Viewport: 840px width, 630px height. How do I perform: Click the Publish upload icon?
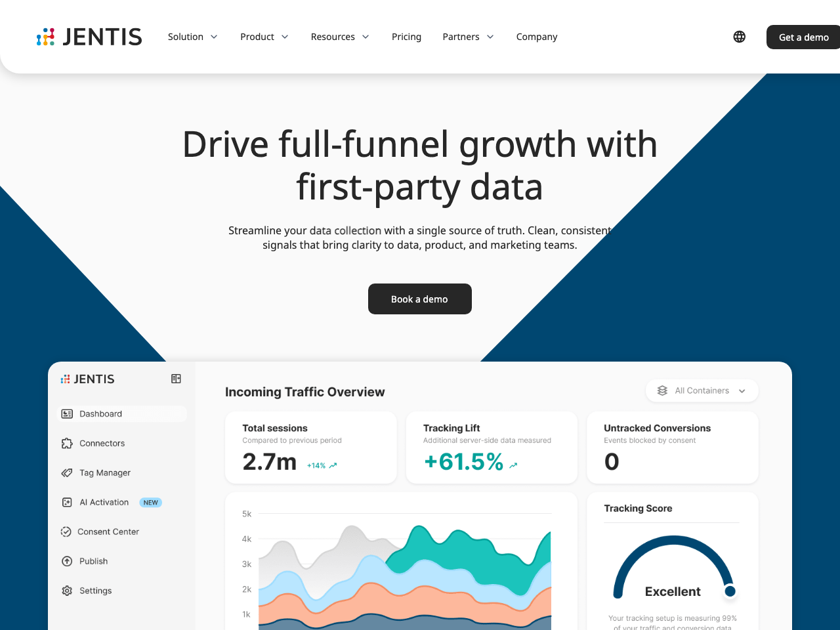tap(68, 561)
